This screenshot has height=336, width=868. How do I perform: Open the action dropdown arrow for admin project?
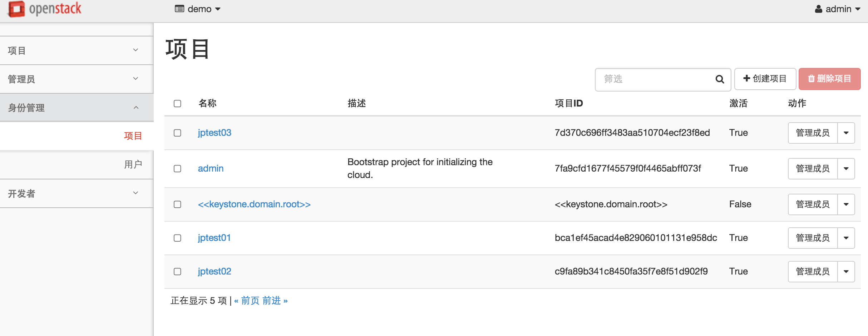coord(846,169)
